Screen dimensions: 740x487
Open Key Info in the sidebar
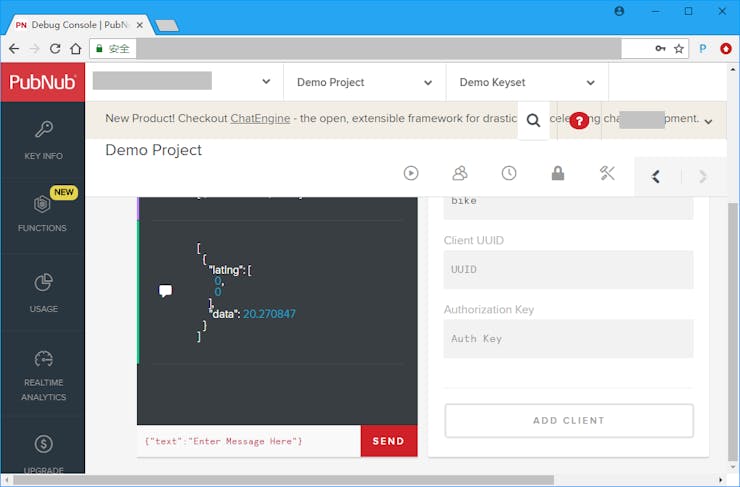click(x=43, y=140)
